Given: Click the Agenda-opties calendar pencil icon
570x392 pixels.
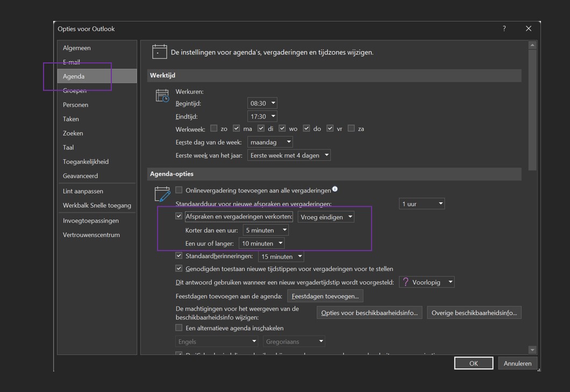Looking at the screenshot, I should point(162,194).
